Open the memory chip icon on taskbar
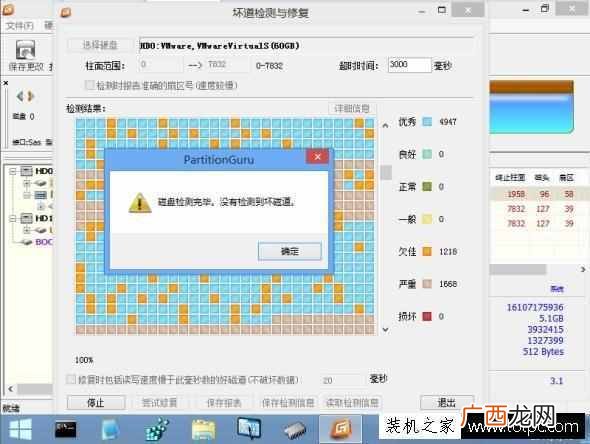The width and height of the screenshot is (590, 444). click(x=295, y=431)
